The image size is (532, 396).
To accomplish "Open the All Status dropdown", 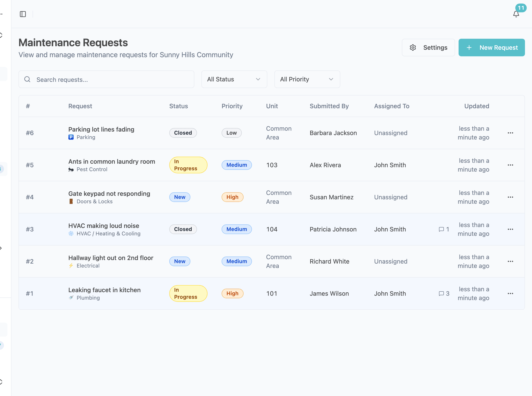I will 234,79.
